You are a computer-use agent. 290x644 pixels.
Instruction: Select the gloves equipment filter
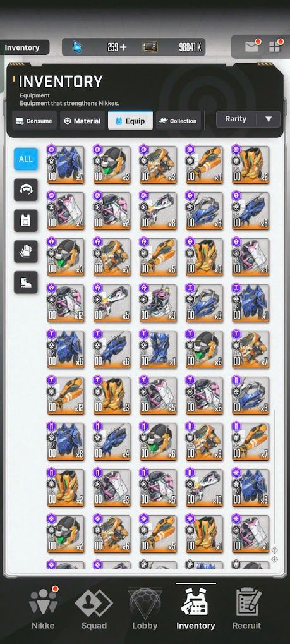26,252
